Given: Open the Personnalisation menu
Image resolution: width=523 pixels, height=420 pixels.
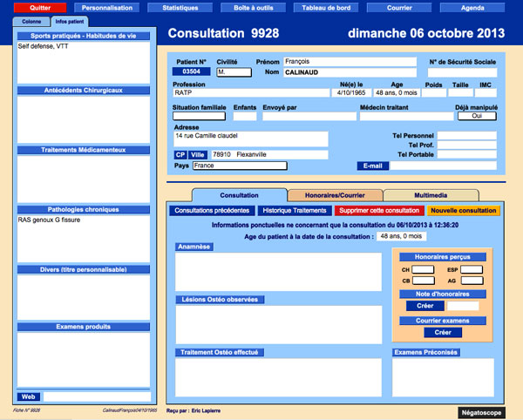Looking at the screenshot, I should pos(107,7).
